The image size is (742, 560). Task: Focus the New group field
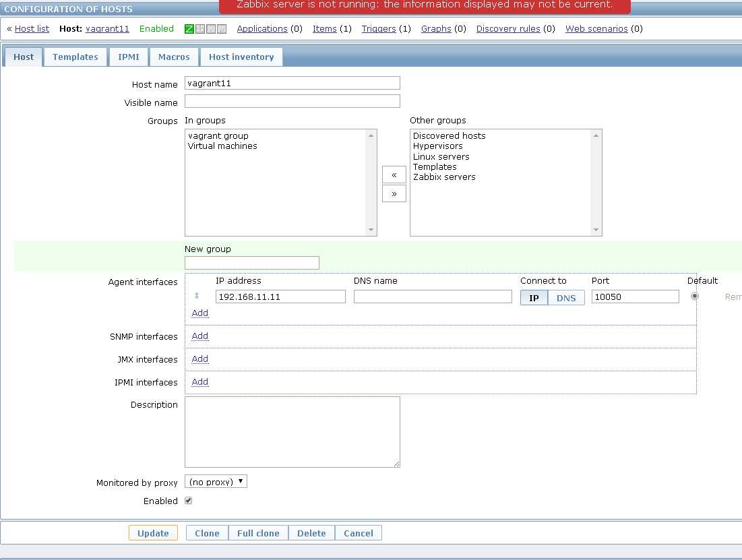point(252,263)
